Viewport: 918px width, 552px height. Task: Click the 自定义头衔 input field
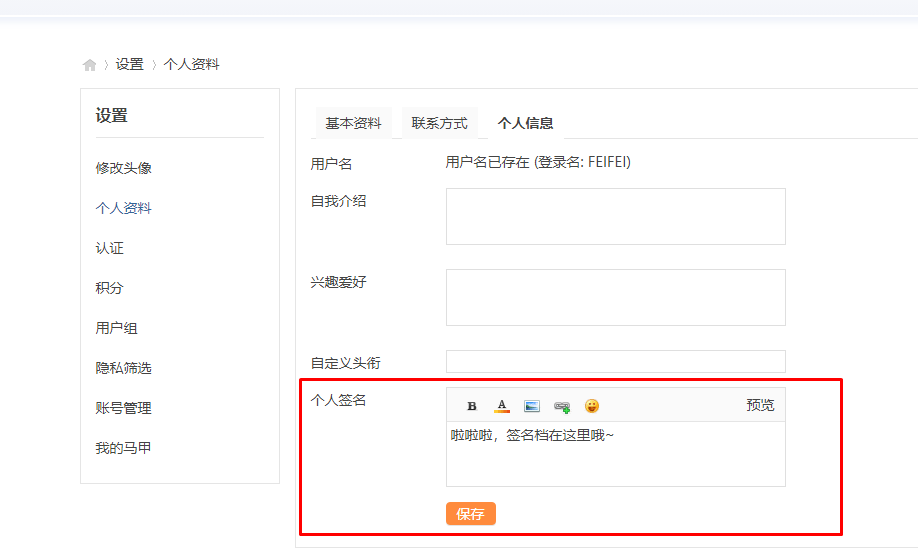[615, 361]
